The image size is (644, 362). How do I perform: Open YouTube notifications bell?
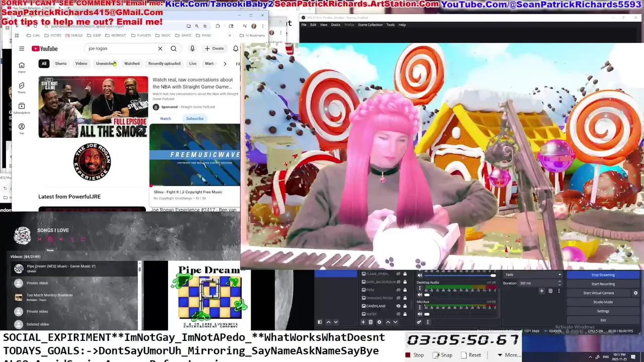[235, 49]
